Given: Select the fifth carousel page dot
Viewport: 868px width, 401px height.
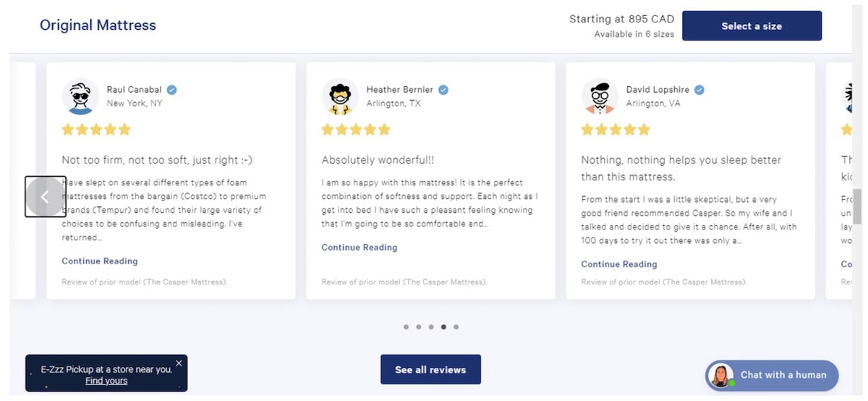Looking at the screenshot, I should click(456, 327).
